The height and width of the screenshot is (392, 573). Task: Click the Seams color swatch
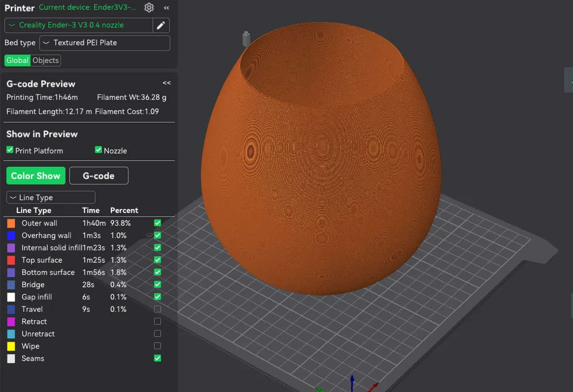pos(11,359)
